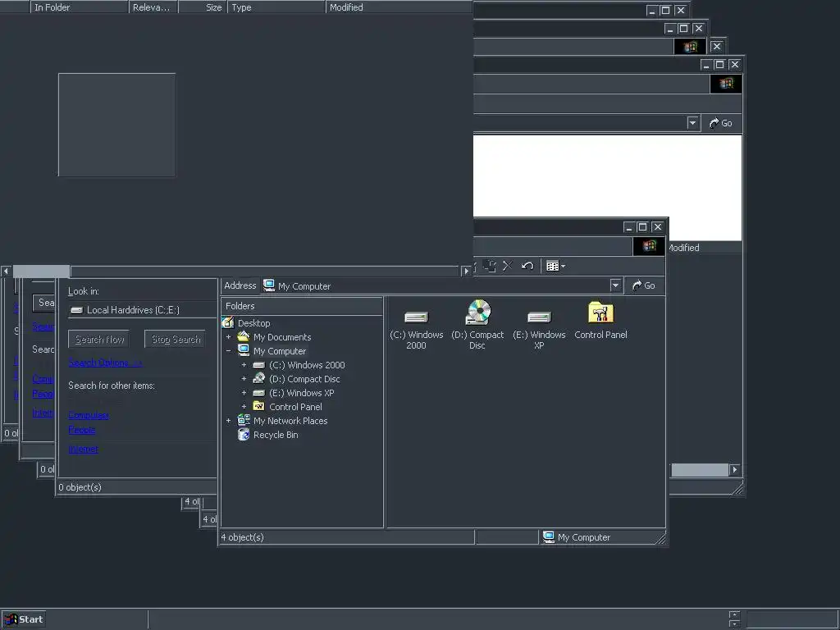
Task: Click the Start button on taskbar
Action: [24, 619]
